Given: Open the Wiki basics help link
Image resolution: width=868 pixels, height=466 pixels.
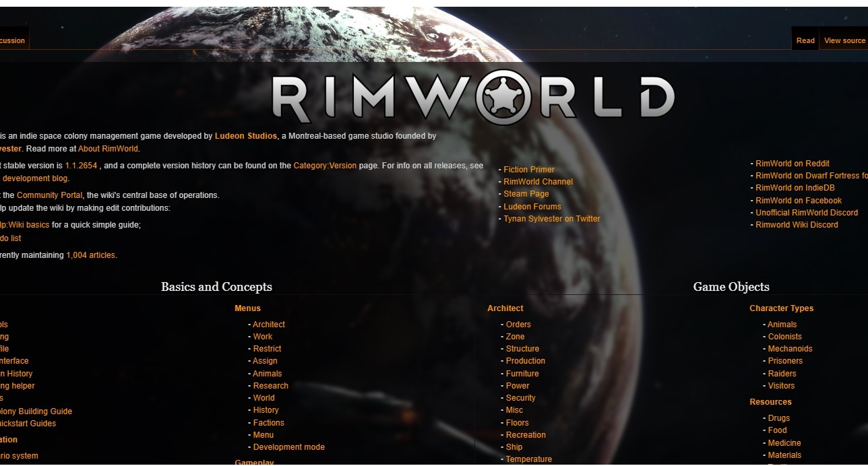Looking at the screenshot, I should tap(25, 226).
